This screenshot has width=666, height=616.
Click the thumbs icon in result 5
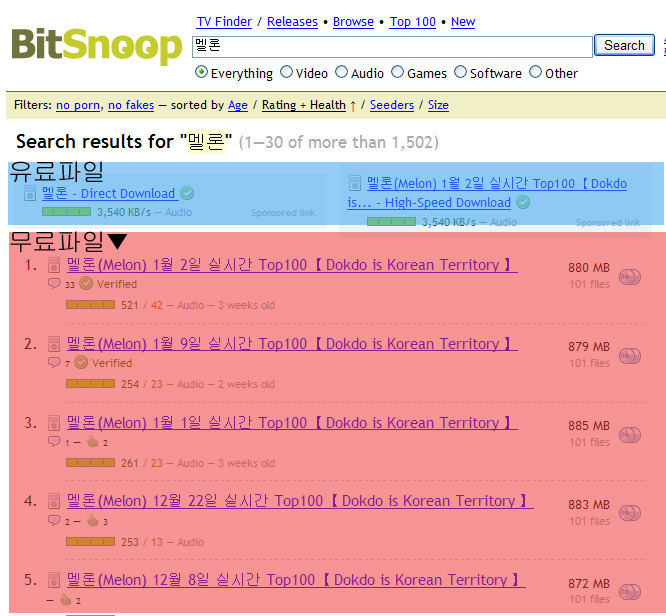click(65, 599)
